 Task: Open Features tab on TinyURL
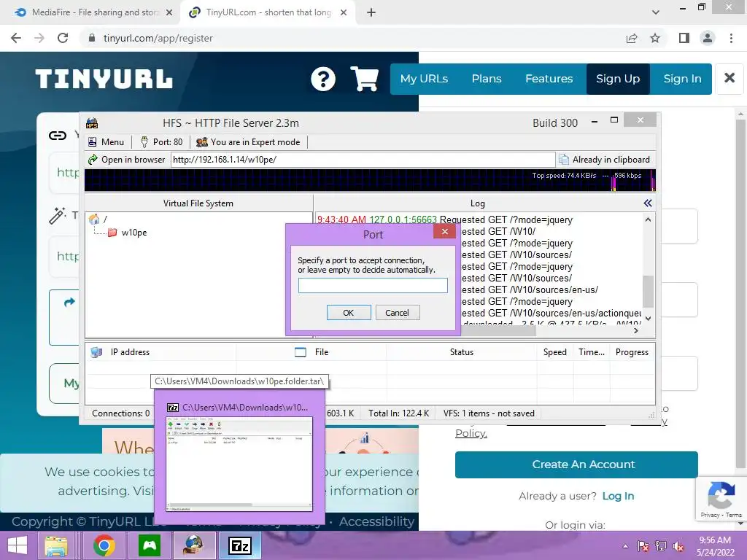click(x=549, y=79)
